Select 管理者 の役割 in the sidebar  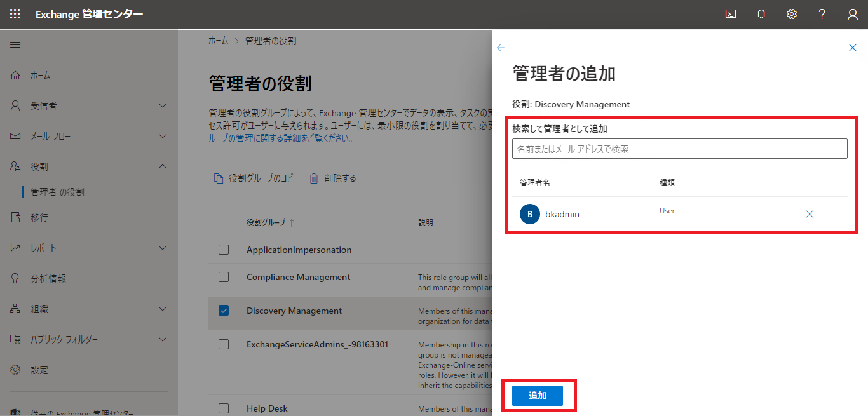pos(58,192)
